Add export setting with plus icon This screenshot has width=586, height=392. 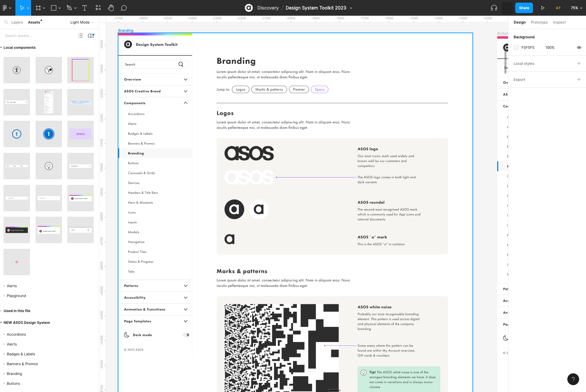(x=579, y=80)
